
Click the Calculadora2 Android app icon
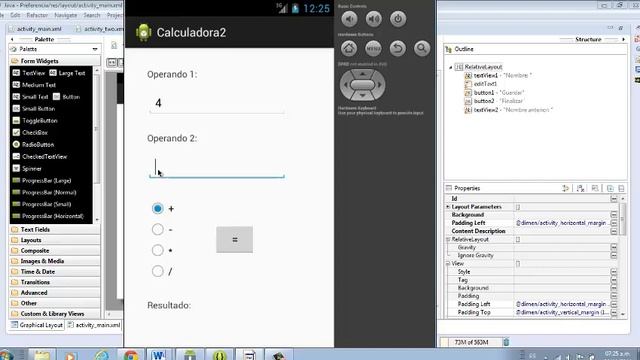click(x=143, y=33)
